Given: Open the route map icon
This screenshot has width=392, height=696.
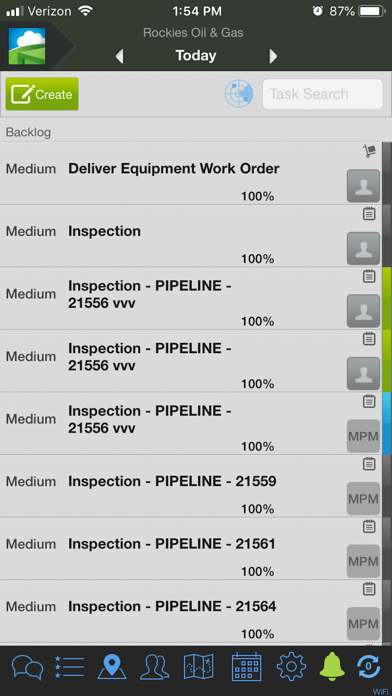Looking at the screenshot, I should pyautogui.click(x=198, y=667).
